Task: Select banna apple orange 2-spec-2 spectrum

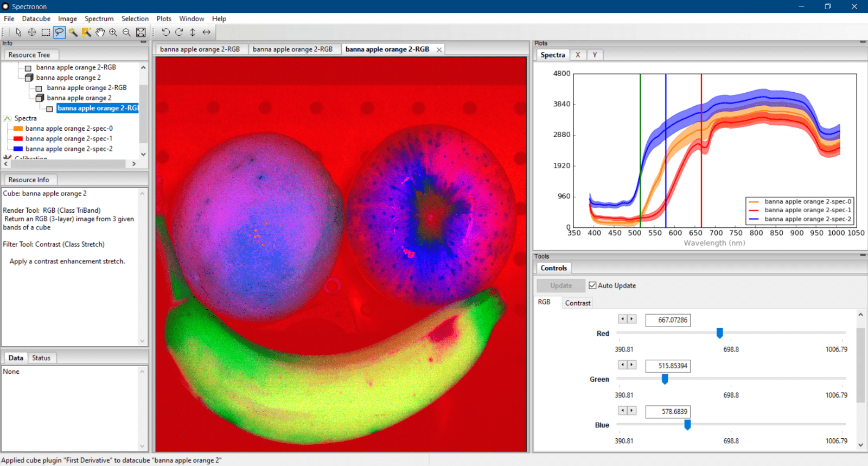Action: [x=69, y=149]
